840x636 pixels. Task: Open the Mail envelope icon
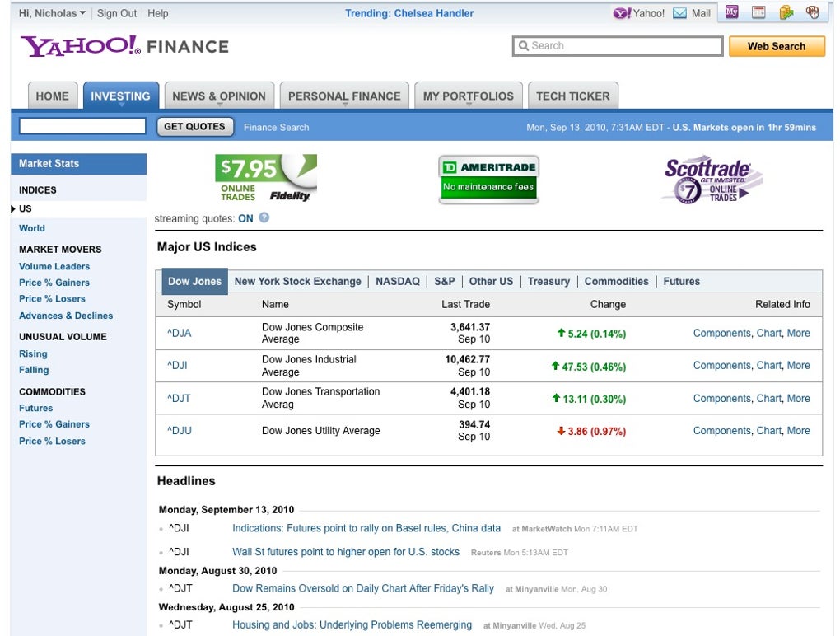(679, 13)
